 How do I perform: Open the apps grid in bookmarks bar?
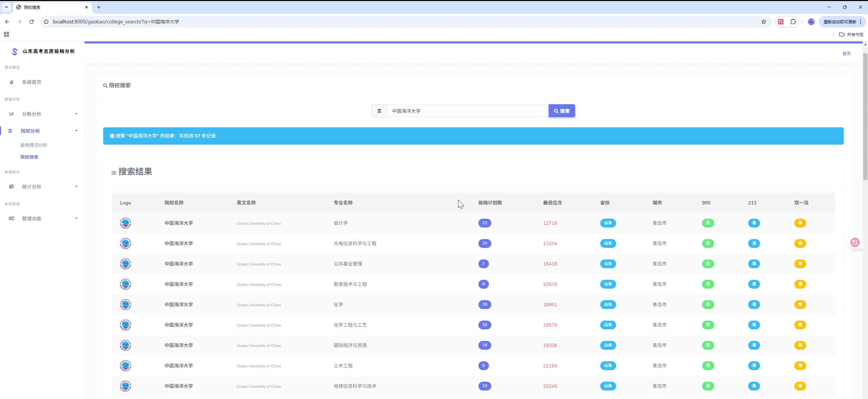coord(6,34)
